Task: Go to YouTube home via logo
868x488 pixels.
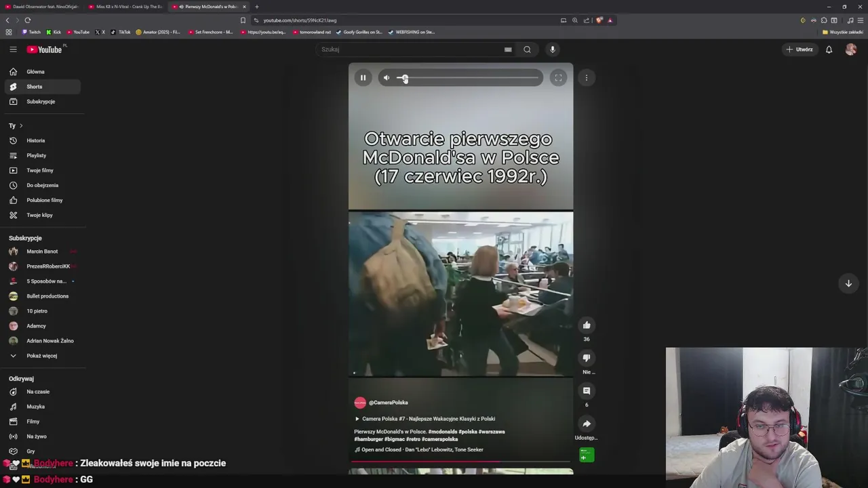Action: point(45,49)
